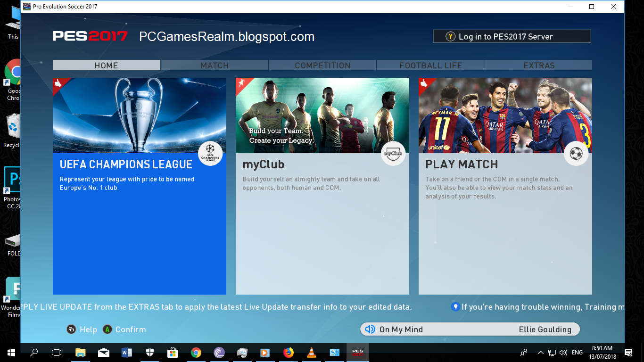Click the lightbulb tip icon in ticker
The width and height of the screenshot is (644, 362).
pos(455,307)
